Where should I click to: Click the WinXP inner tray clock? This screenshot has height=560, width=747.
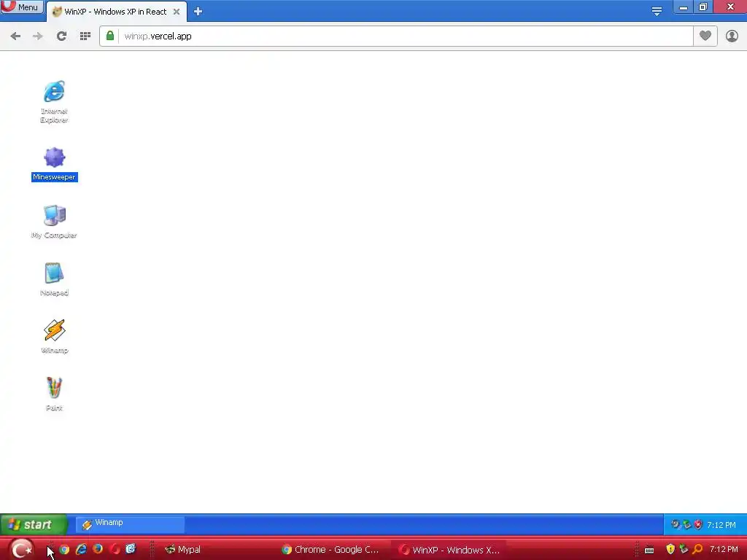[x=721, y=525]
